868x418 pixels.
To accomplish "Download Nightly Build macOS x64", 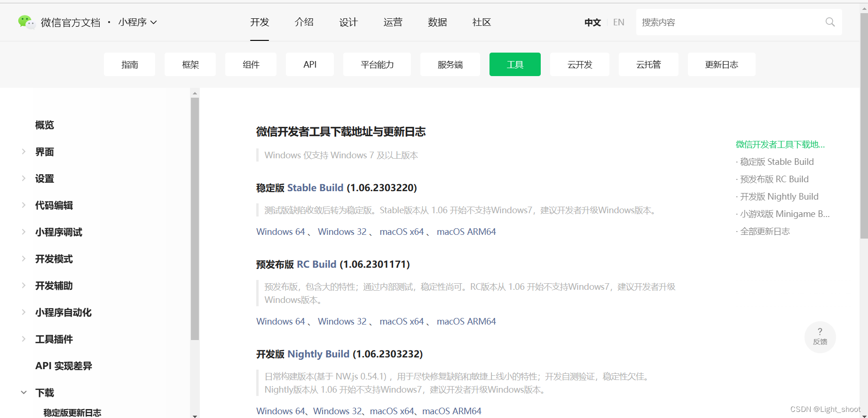I will click(x=392, y=411).
